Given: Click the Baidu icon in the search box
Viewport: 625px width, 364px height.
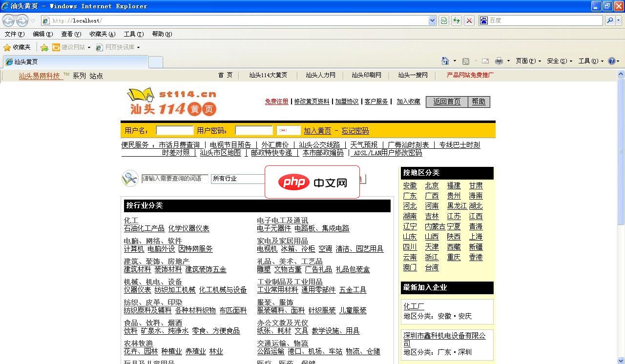Looking at the screenshot, I should pos(484,20).
